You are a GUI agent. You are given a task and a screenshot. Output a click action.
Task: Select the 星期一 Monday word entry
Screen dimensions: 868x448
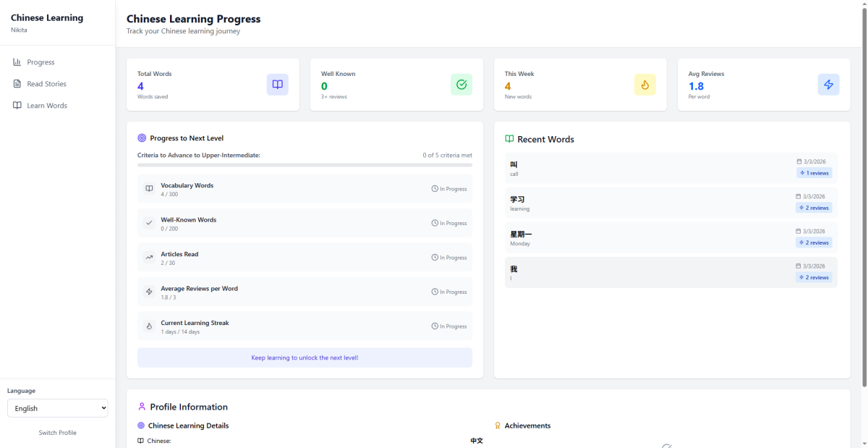(651, 238)
